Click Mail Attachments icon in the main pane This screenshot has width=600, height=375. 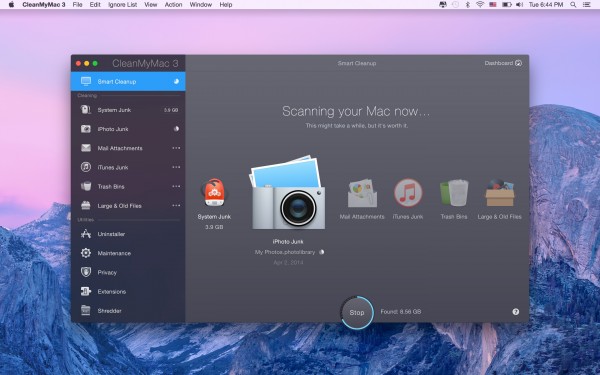pyautogui.click(x=362, y=193)
